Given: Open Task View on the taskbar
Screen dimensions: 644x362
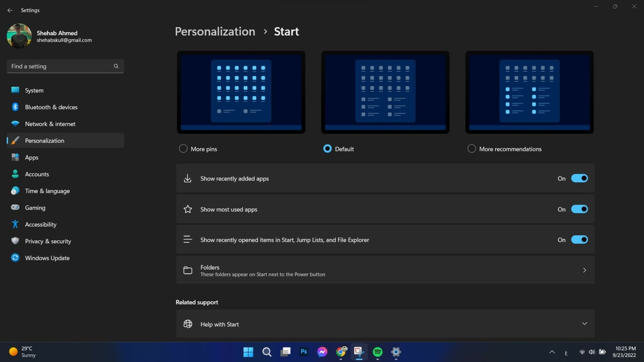Looking at the screenshot, I should click(x=285, y=352).
